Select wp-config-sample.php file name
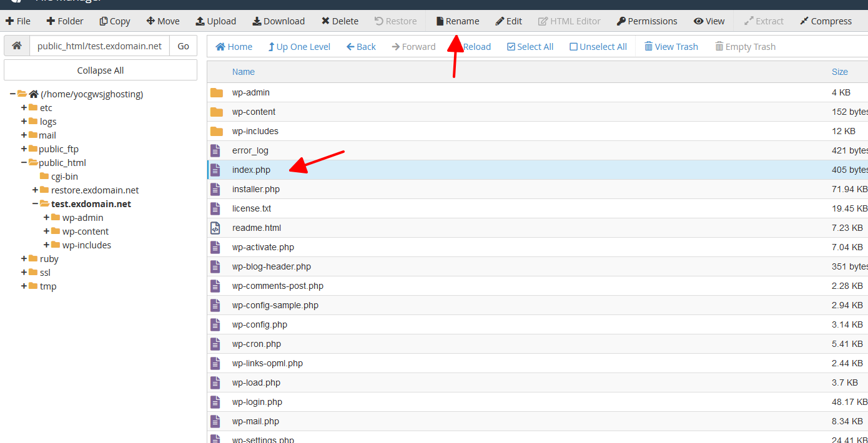The image size is (868, 443). pyautogui.click(x=275, y=305)
